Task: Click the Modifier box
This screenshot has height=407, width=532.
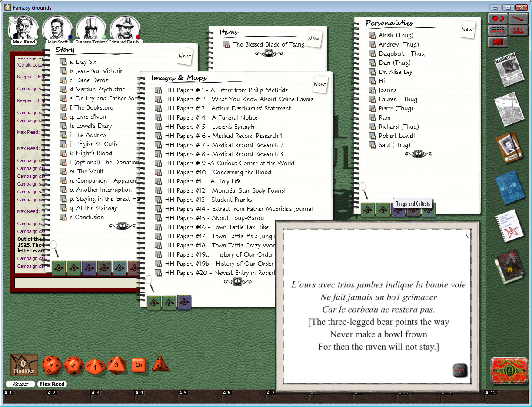Action: (x=23, y=365)
